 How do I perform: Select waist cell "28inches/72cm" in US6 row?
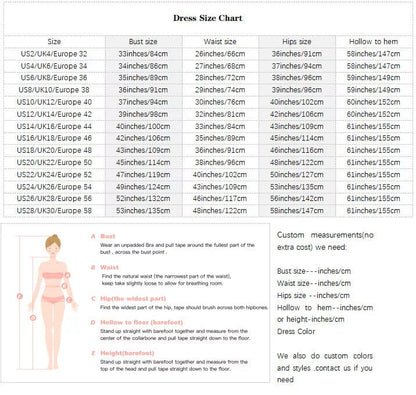click(220, 78)
